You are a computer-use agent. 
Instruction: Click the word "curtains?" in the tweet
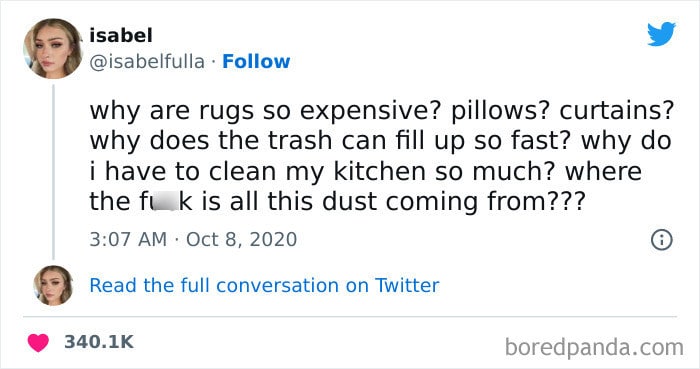pos(617,110)
